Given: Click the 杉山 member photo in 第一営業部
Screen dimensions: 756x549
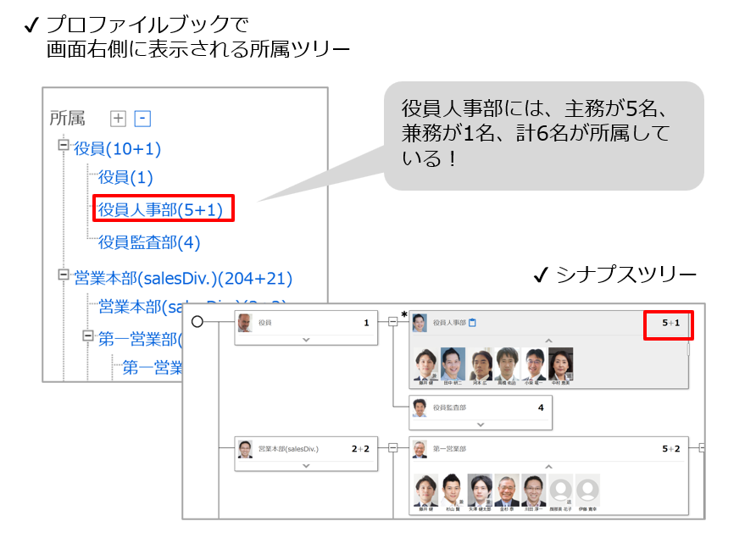Looking at the screenshot, I should pyautogui.click(x=453, y=491).
